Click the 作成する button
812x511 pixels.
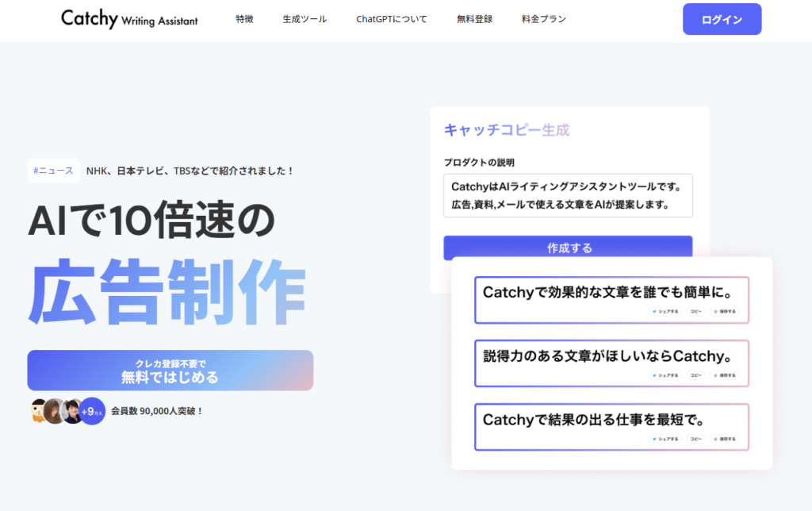click(x=568, y=248)
